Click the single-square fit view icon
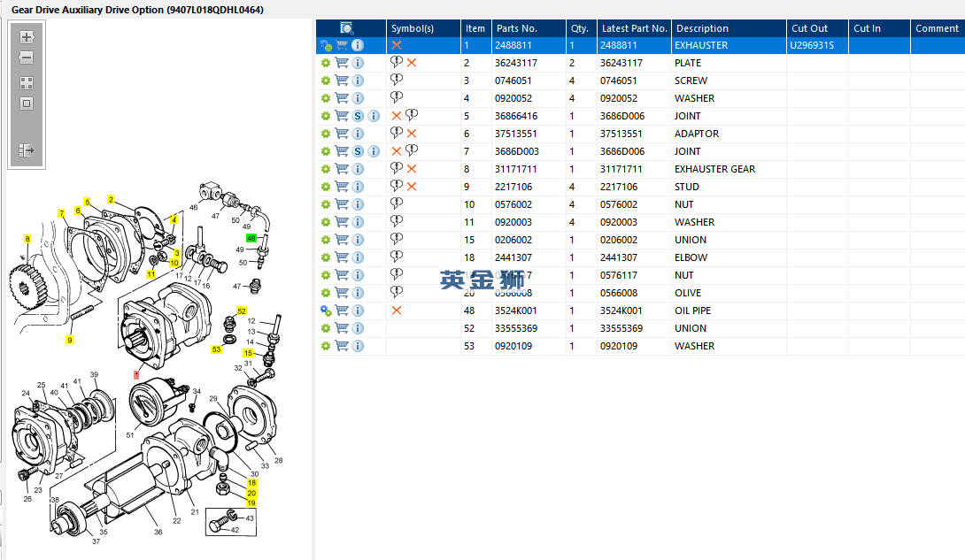The image size is (965, 560). 26,104
